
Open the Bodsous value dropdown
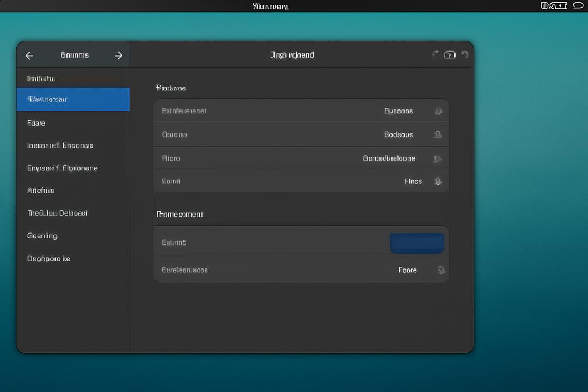coord(398,134)
